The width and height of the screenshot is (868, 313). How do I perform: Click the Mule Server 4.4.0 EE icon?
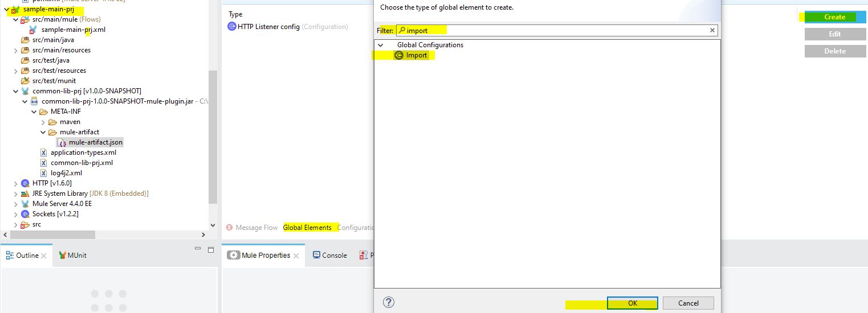25,204
